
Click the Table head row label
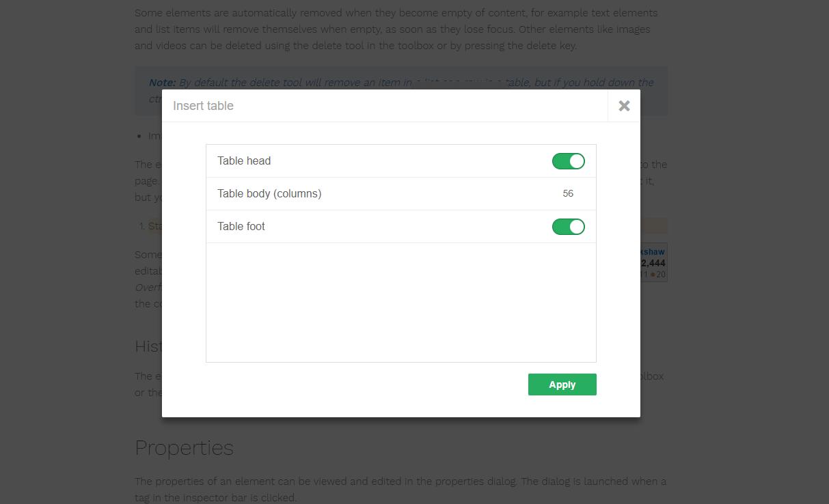(244, 160)
